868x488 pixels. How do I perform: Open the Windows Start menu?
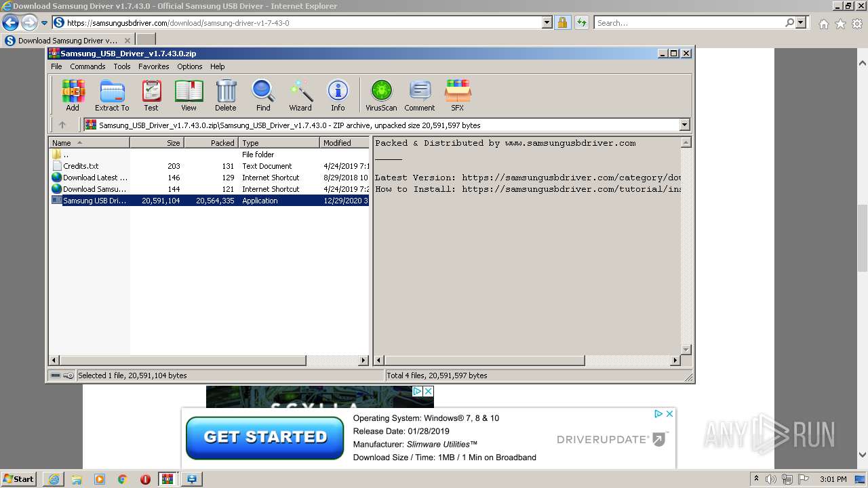19,479
